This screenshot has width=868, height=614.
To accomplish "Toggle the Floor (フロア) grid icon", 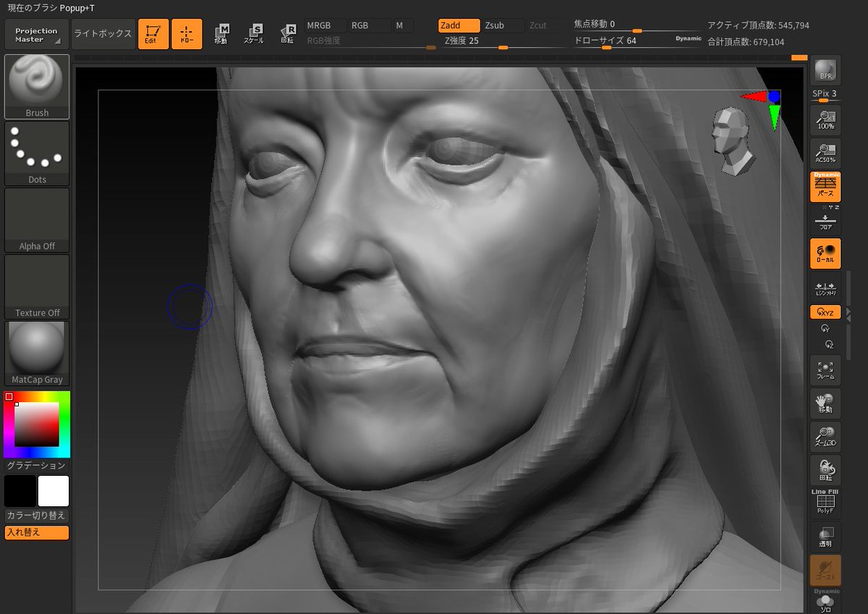I will 825,221.
